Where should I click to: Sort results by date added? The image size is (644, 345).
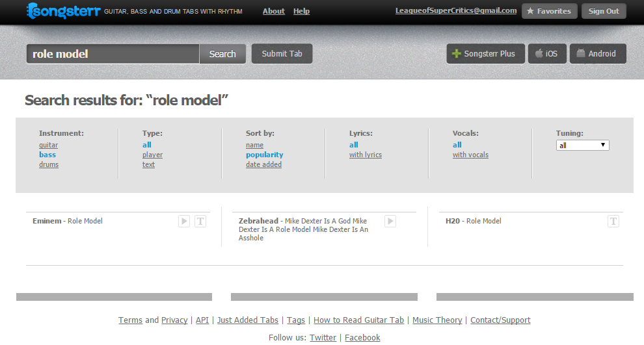click(x=263, y=164)
